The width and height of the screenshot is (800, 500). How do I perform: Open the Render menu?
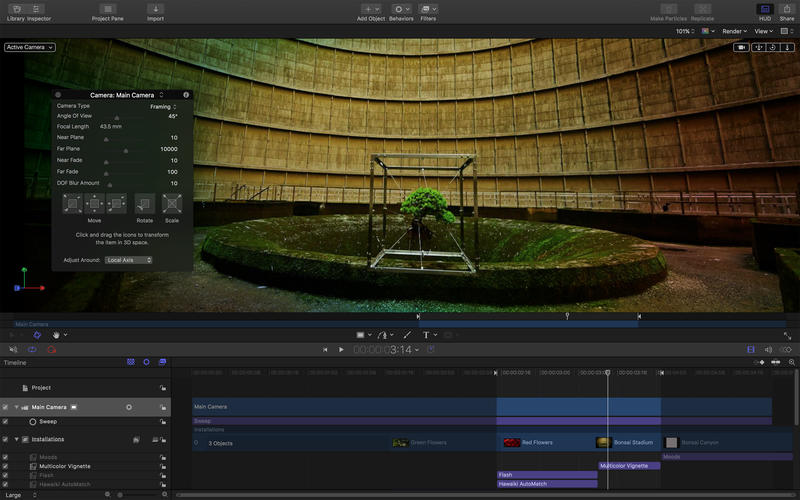[734, 31]
